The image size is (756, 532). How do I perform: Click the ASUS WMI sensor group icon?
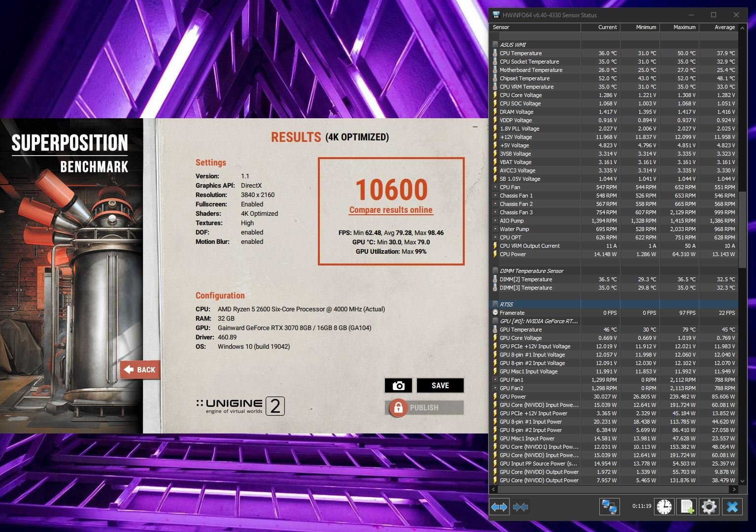click(x=495, y=45)
